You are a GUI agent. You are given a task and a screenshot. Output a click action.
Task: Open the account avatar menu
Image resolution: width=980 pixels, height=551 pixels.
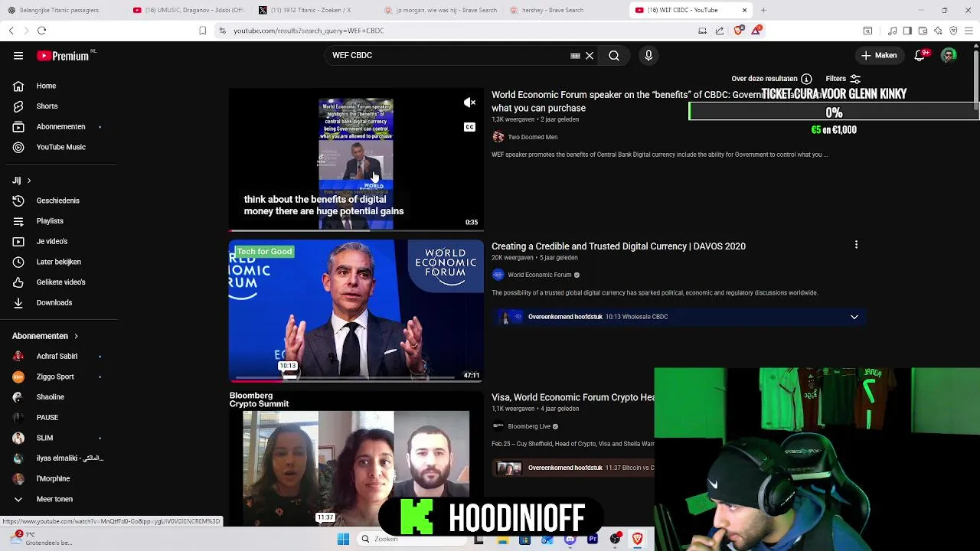pos(949,55)
